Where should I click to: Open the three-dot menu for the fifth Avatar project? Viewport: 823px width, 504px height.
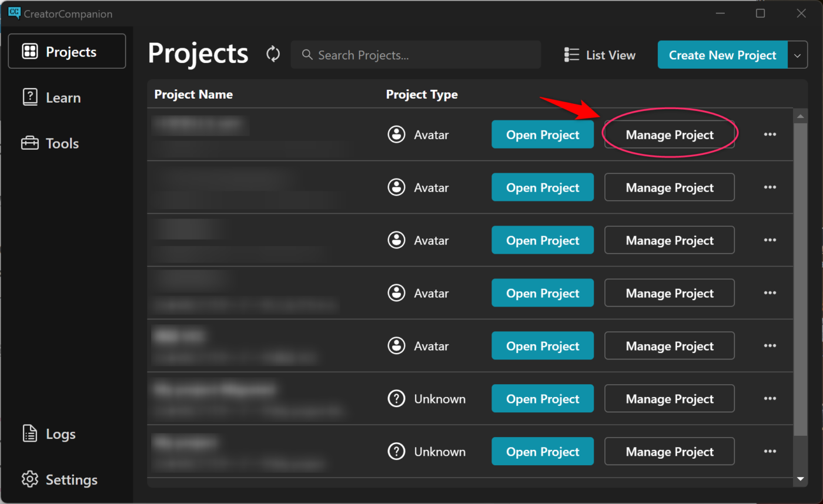coord(770,346)
